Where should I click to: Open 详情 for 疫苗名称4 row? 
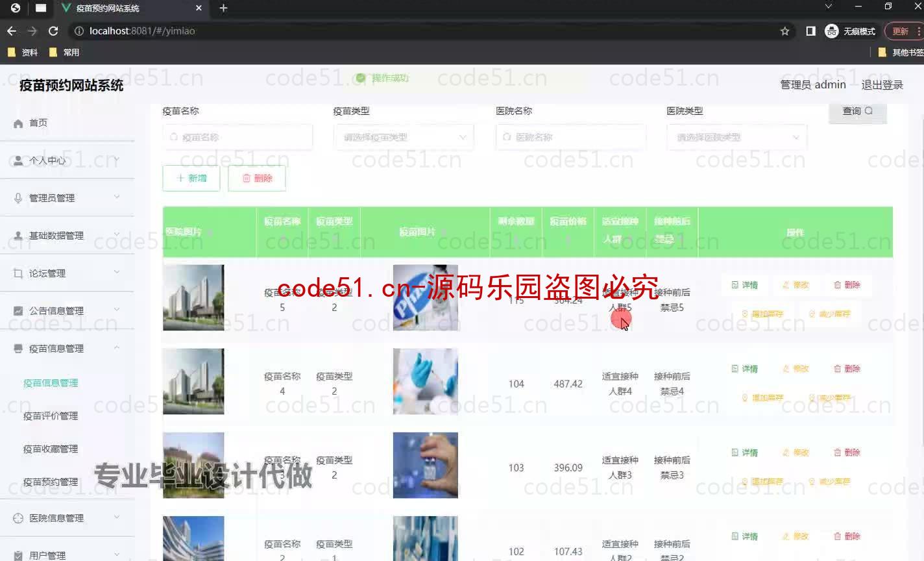pyautogui.click(x=745, y=369)
